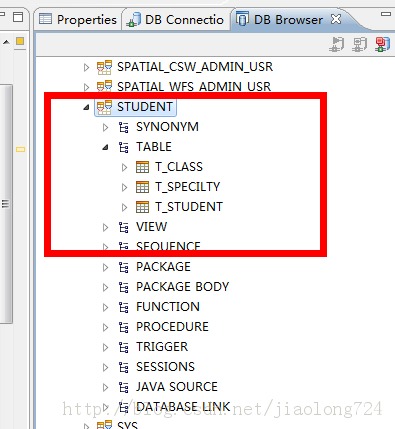Select the FUNCTION node label

(x=168, y=307)
